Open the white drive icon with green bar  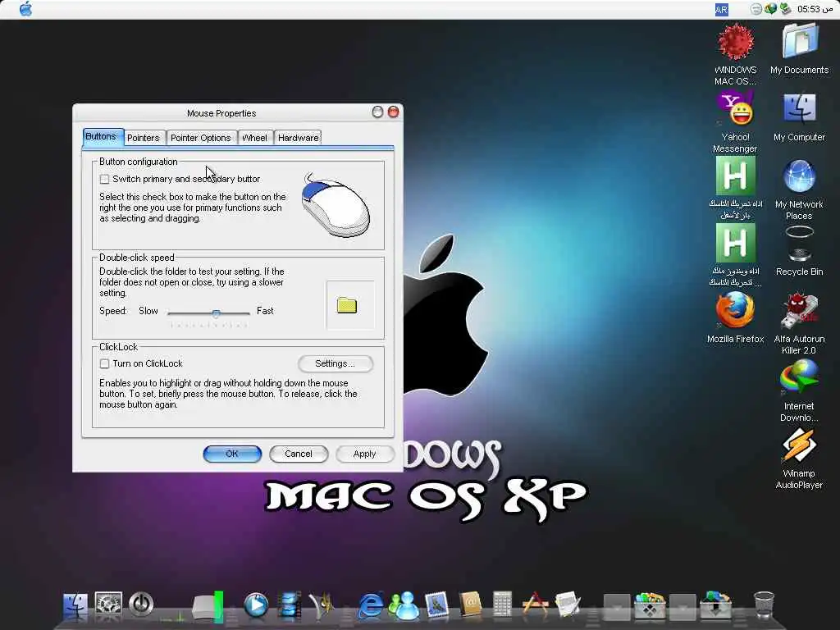point(208,607)
